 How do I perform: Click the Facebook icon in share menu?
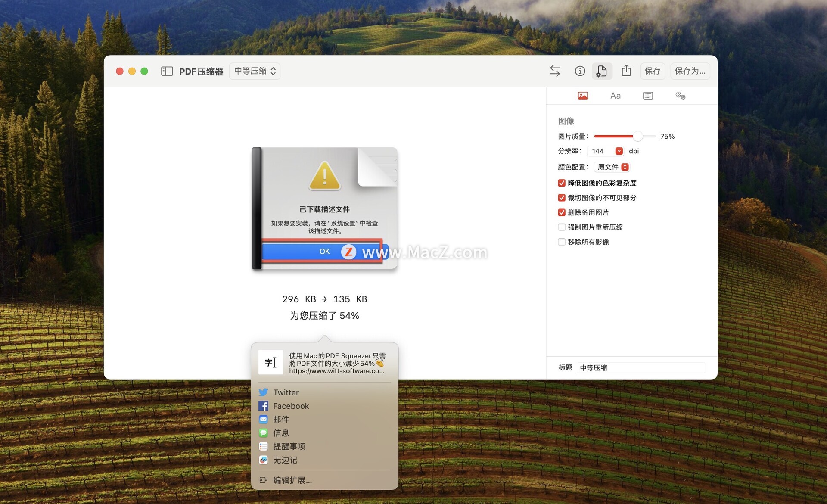pos(263,406)
